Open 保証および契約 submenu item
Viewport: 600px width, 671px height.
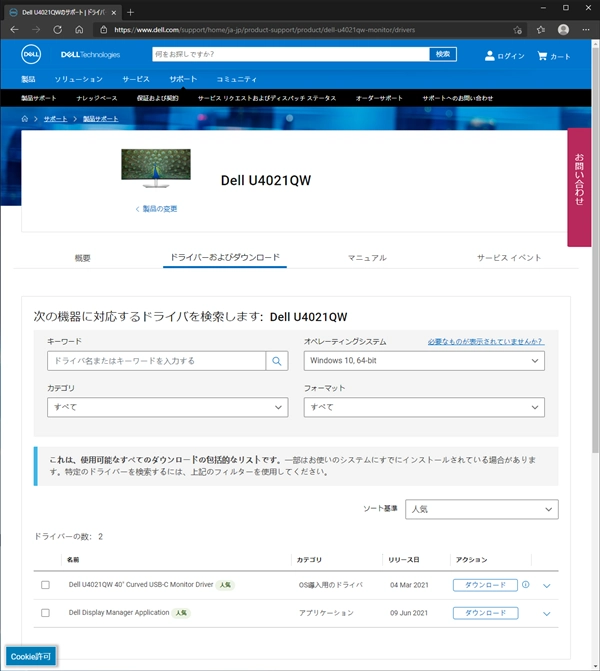point(157,98)
